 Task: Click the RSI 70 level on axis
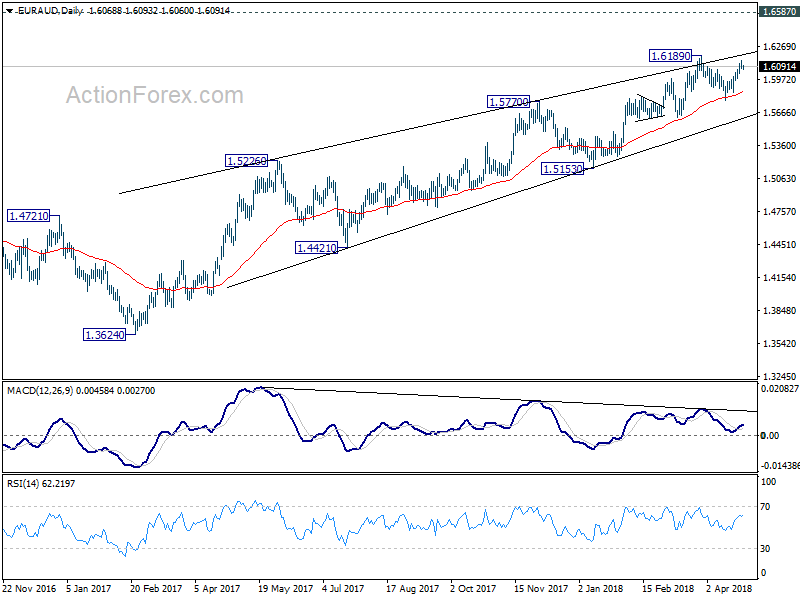pos(765,507)
